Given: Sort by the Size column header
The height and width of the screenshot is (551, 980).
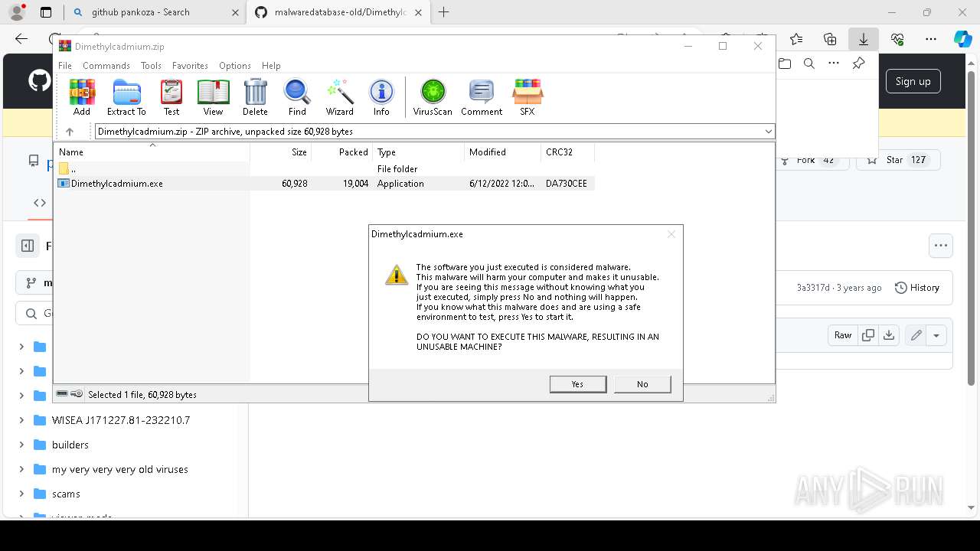Looking at the screenshot, I should (x=281, y=152).
